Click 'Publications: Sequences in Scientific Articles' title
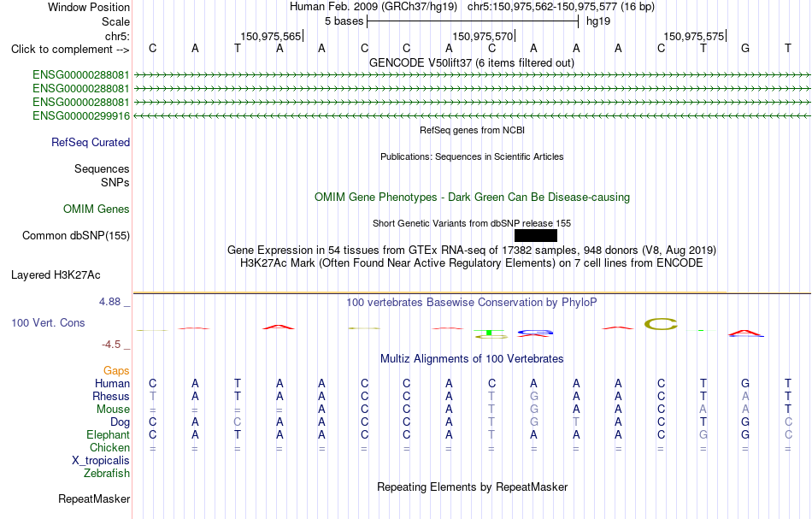The height and width of the screenshot is (519, 812). (472, 156)
